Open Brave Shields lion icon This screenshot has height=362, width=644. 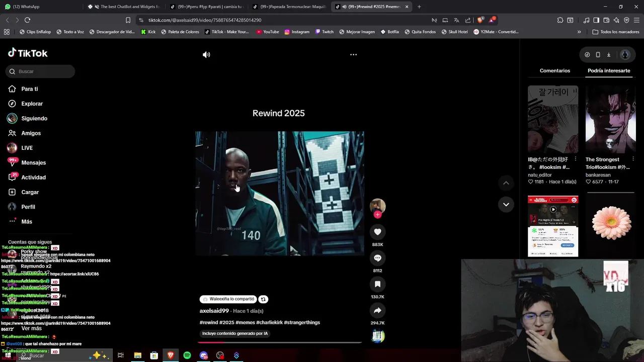[x=480, y=20]
